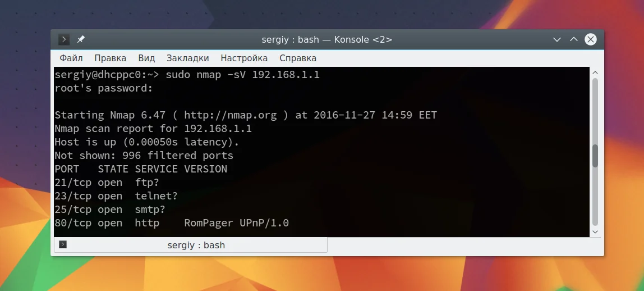Open the Закладки menu

188,58
